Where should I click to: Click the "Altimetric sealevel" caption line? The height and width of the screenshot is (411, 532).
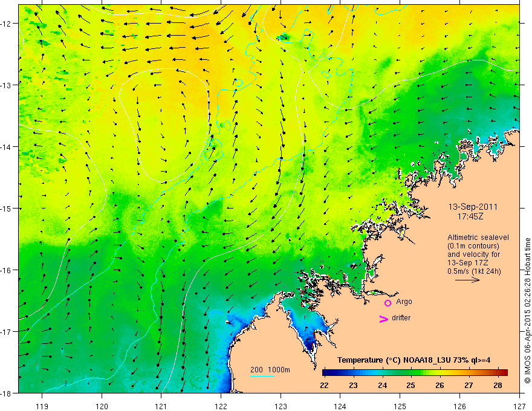(x=478, y=238)
